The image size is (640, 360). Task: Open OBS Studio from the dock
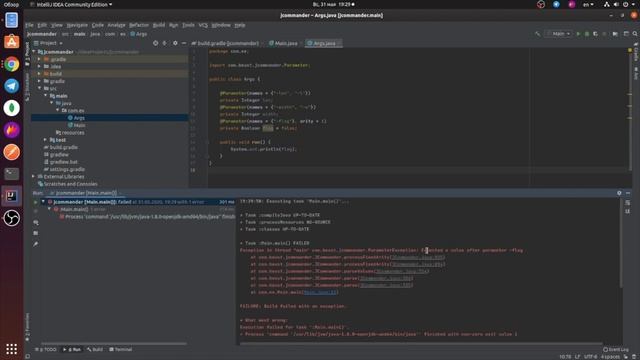(11, 218)
